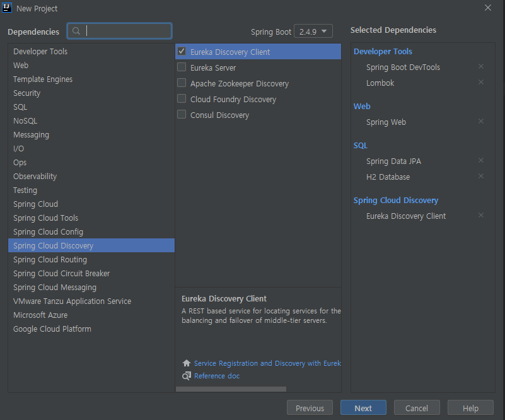Click Lombok in selected dependencies
Image resolution: width=505 pixels, height=420 pixels.
point(380,83)
